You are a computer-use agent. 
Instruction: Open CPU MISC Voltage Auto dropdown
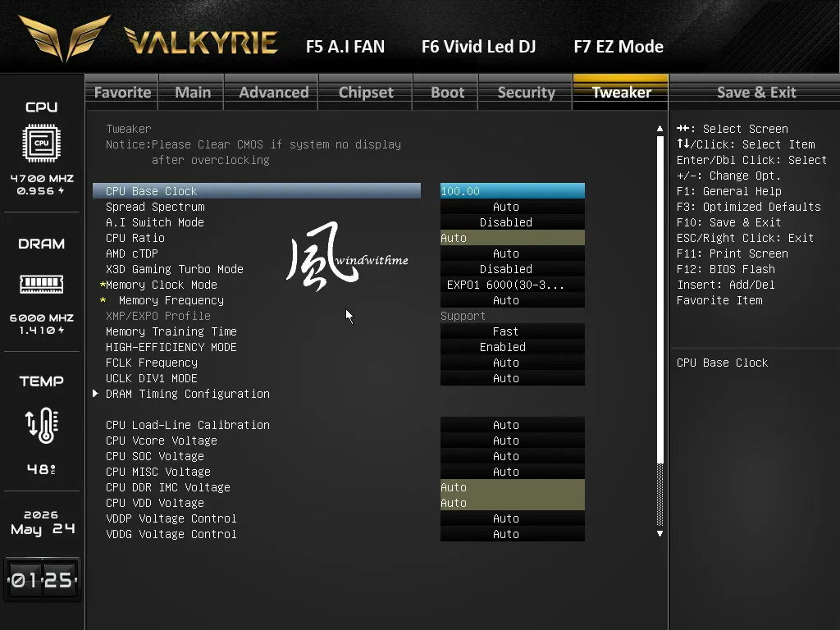512,472
